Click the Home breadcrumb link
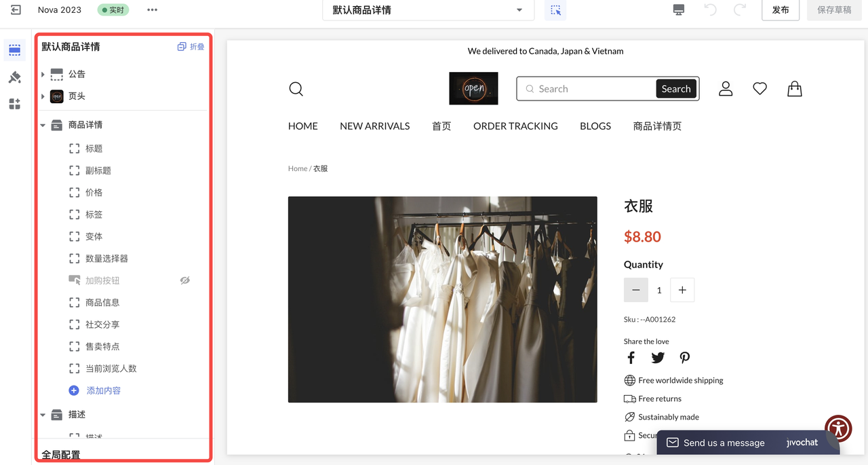The image size is (868, 465). click(x=297, y=168)
